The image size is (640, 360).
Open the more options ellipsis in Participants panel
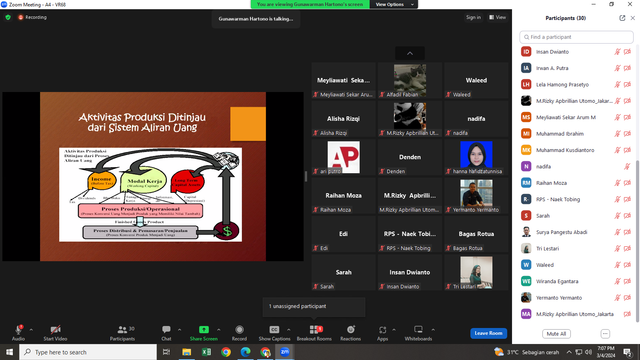(605, 334)
